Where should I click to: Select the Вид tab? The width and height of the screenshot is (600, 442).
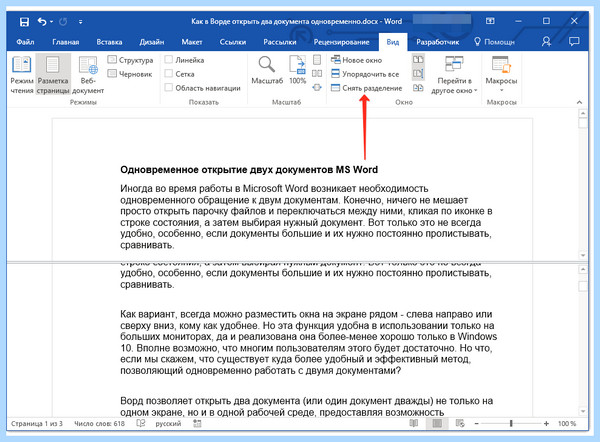click(393, 42)
